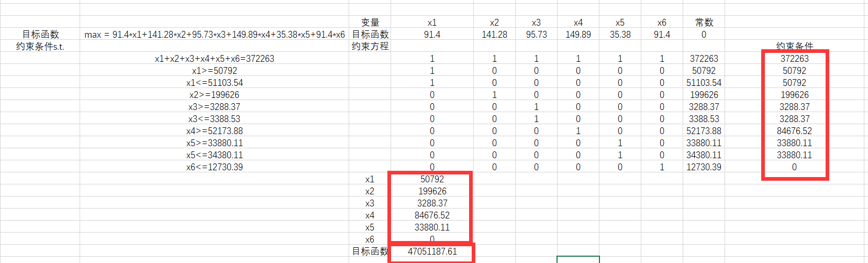Image resolution: width=868 pixels, height=263 pixels.
Task: Select the 目标函数 label beside 47051187.61
Action: (x=370, y=251)
